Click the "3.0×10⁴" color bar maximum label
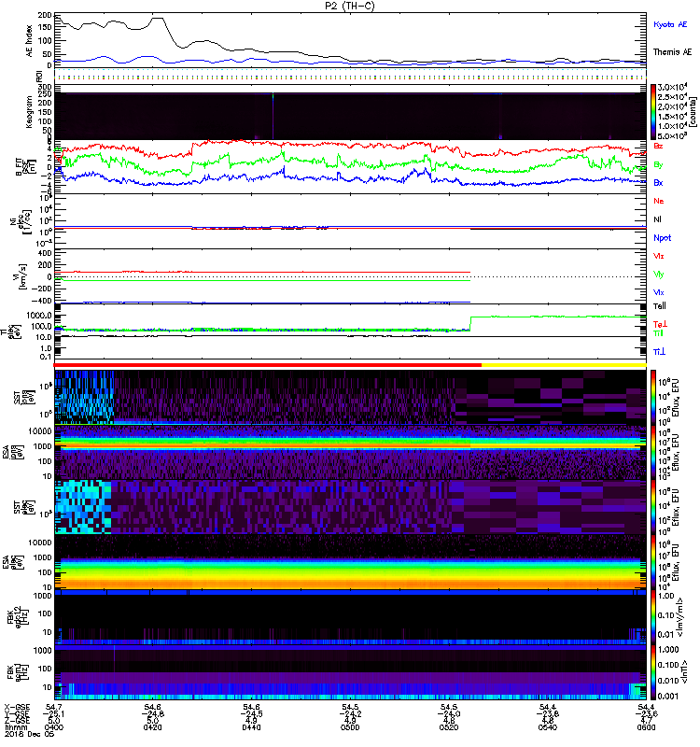 [x=672, y=87]
